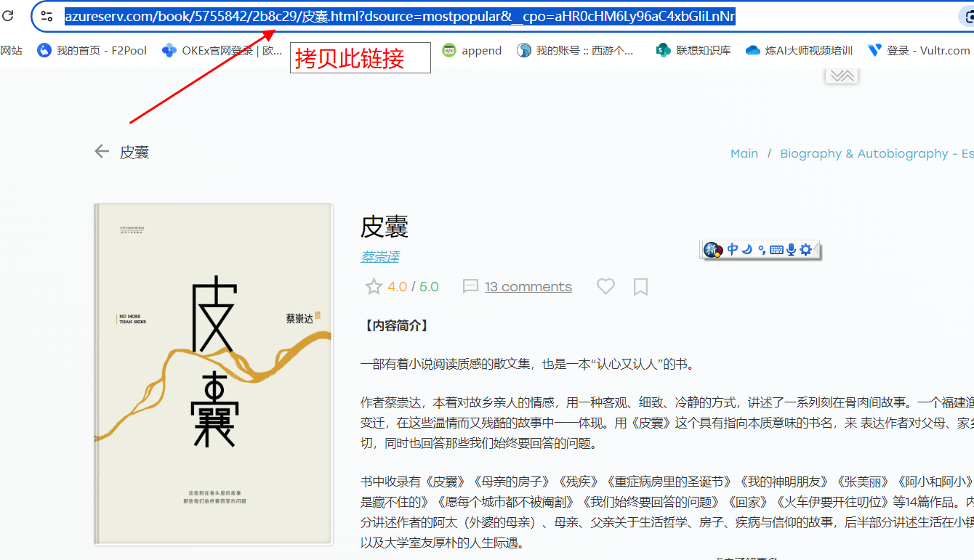Click the 皮囊 book cover thumbnail
The width and height of the screenshot is (974, 560).
coord(214,374)
